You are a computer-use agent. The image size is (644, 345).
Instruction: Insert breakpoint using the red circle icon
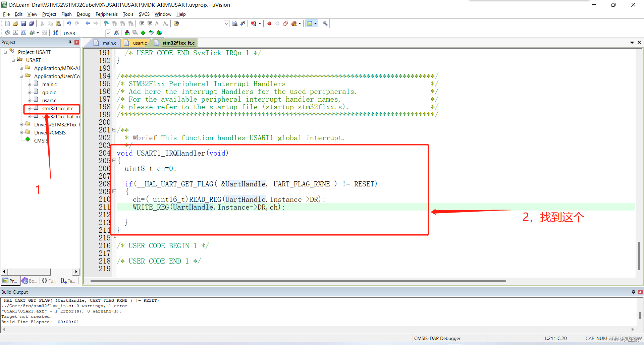click(269, 23)
